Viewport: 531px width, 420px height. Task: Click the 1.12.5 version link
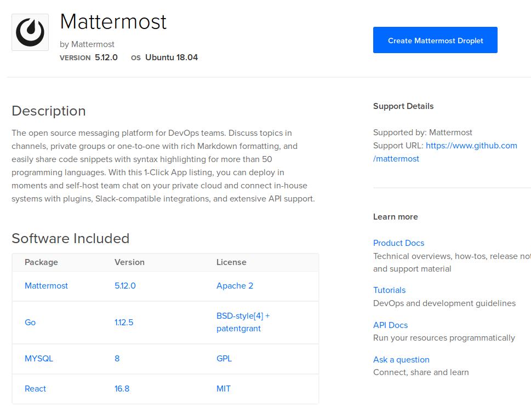coord(124,322)
